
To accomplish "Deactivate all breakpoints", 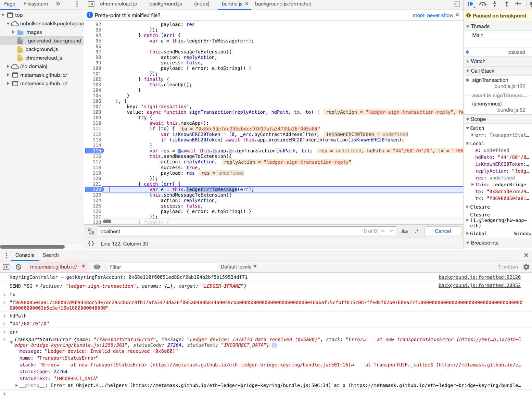I will 530,4.
